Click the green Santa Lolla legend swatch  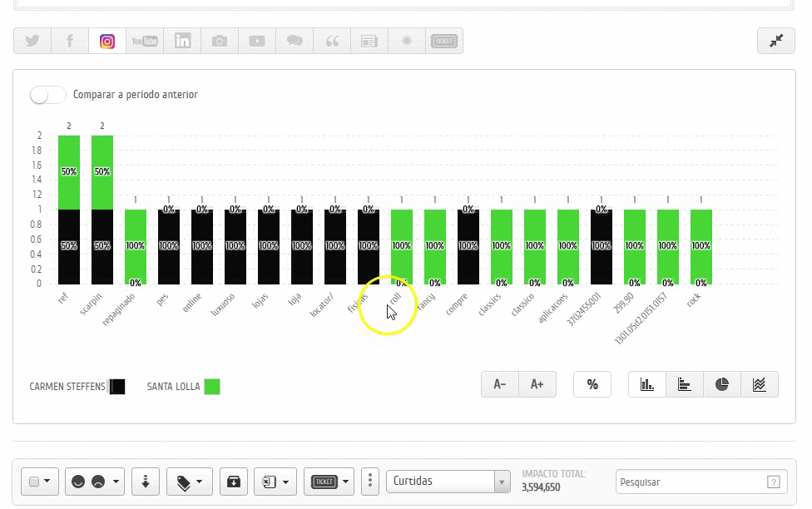pyautogui.click(x=212, y=387)
